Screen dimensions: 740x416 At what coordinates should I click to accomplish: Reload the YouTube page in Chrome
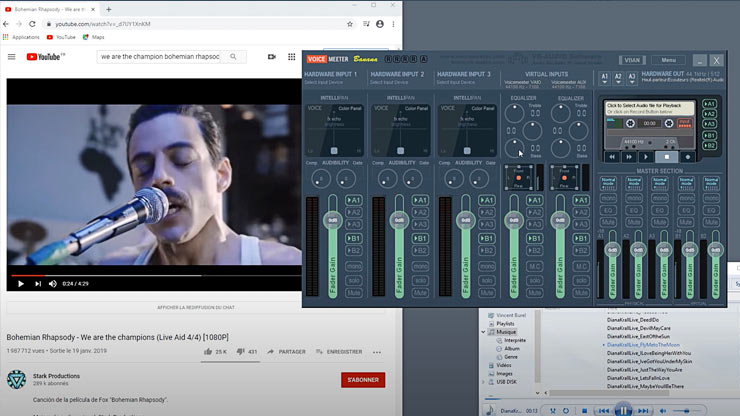(x=33, y=22)
